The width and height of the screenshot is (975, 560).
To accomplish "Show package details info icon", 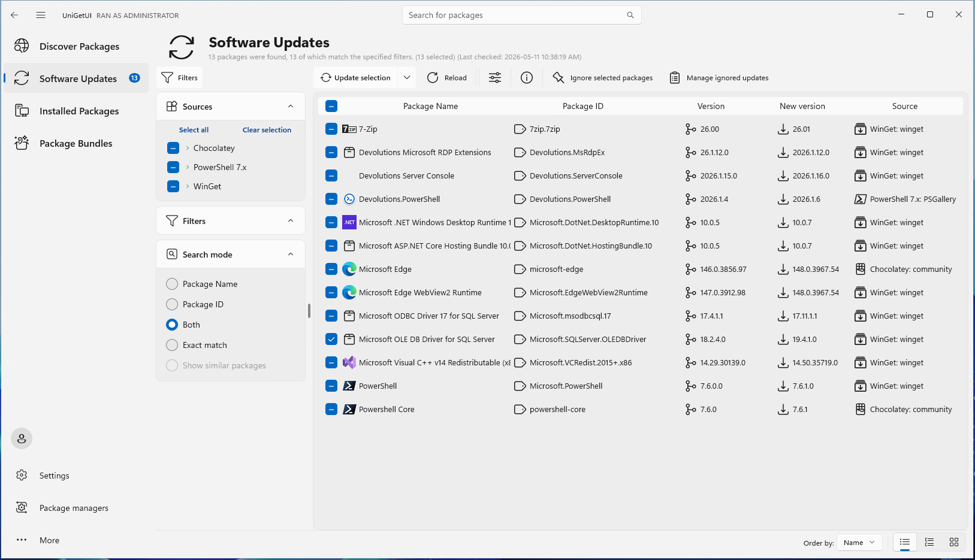I will (x=527, y=78).
